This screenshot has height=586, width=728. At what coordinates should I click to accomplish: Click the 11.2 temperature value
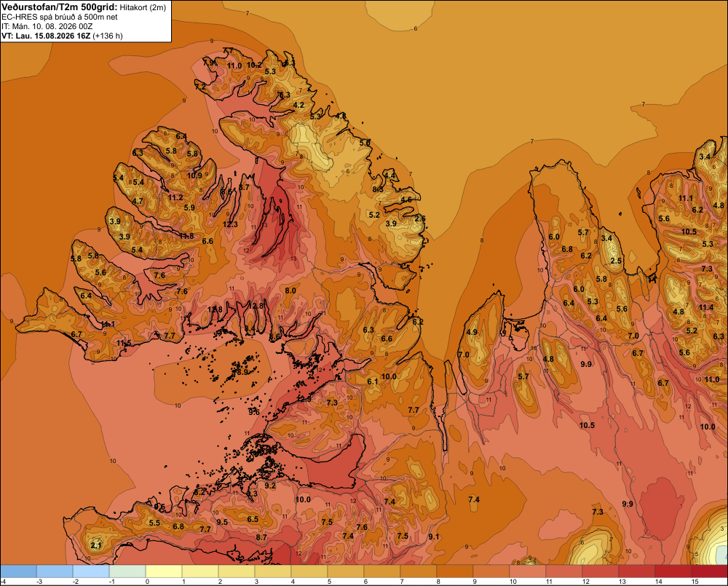click(x=175, y=197)
